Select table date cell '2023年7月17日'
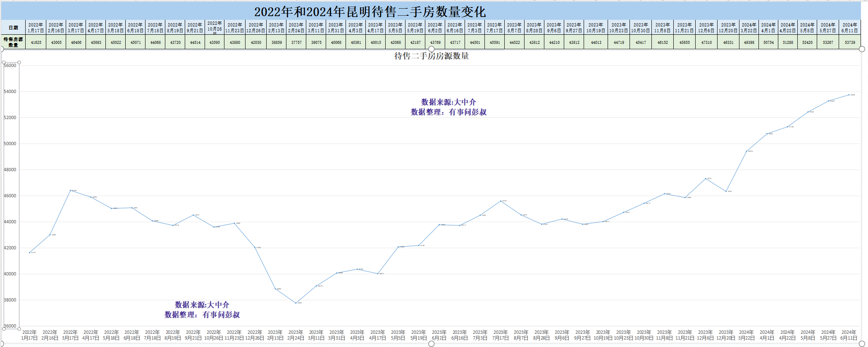 point(495,28)
